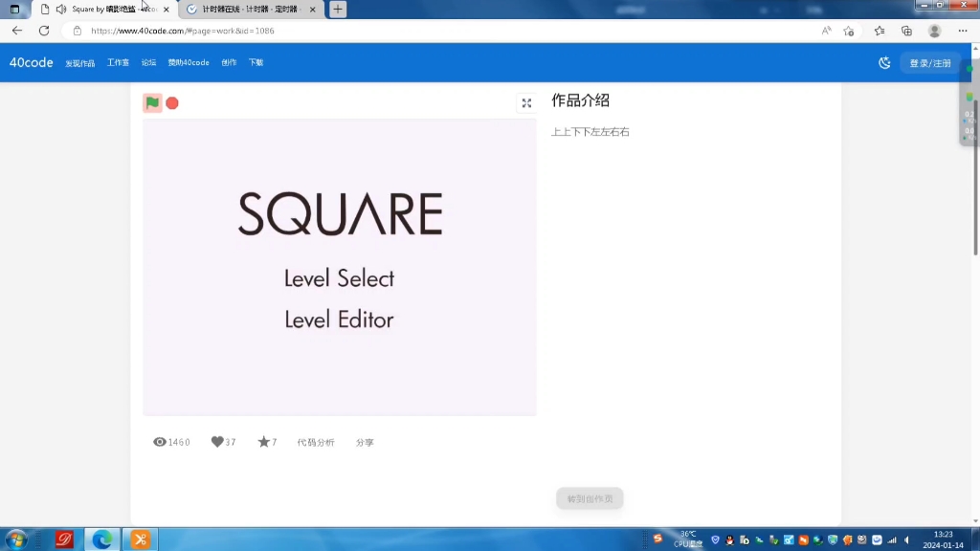
Task: Click the eye views icon
Action: click(160, 442)
